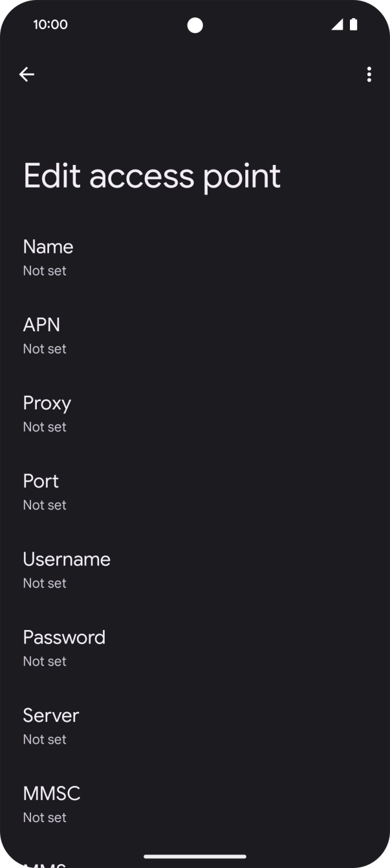The width and height of the screenshot is (390, 868).
Task: Tap the back arrow icon
Action: pyautogui.click(x=27, y=74)
